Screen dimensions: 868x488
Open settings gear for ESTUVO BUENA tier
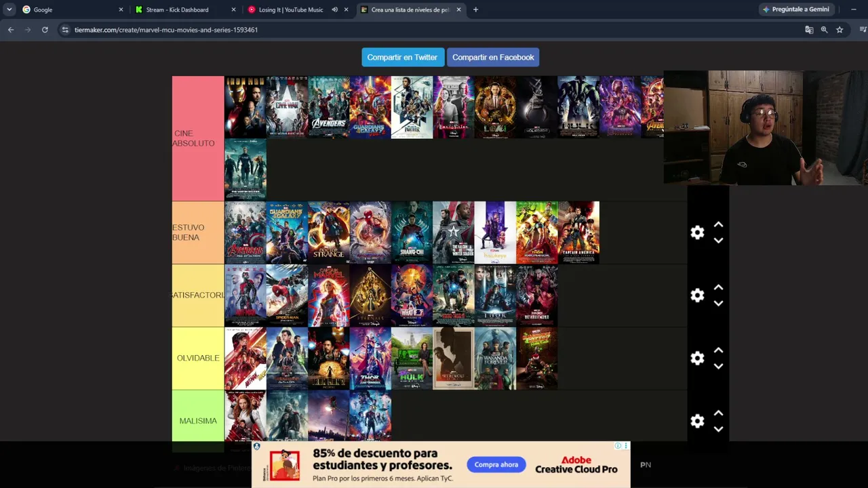coord(697,232)
